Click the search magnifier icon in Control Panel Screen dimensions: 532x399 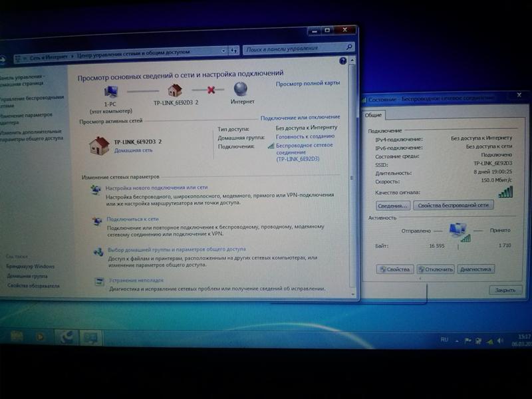coord(349,47)
